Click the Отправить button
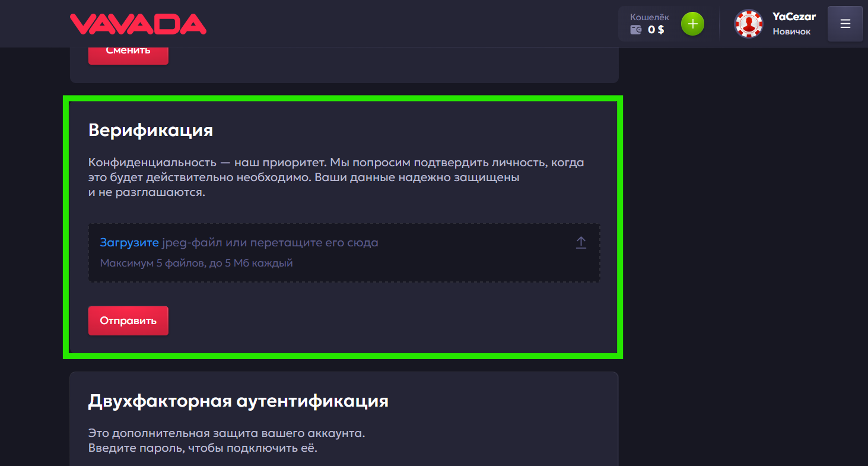 click(x=128, y=321)
